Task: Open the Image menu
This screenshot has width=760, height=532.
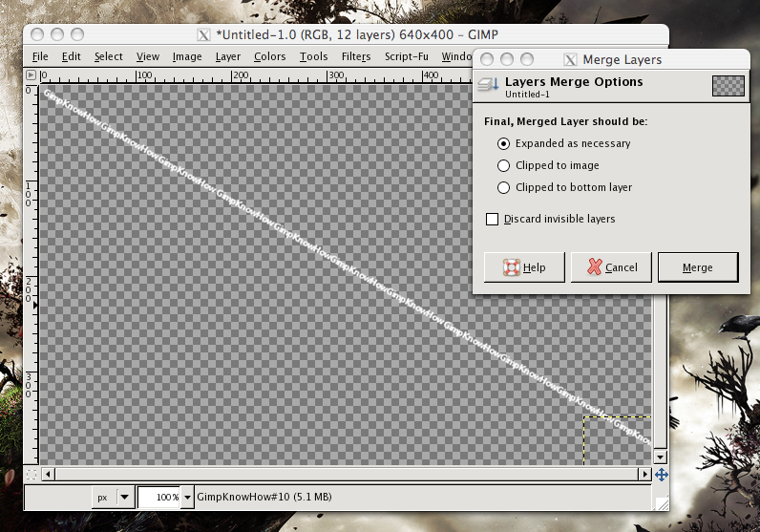Action: 187,56
